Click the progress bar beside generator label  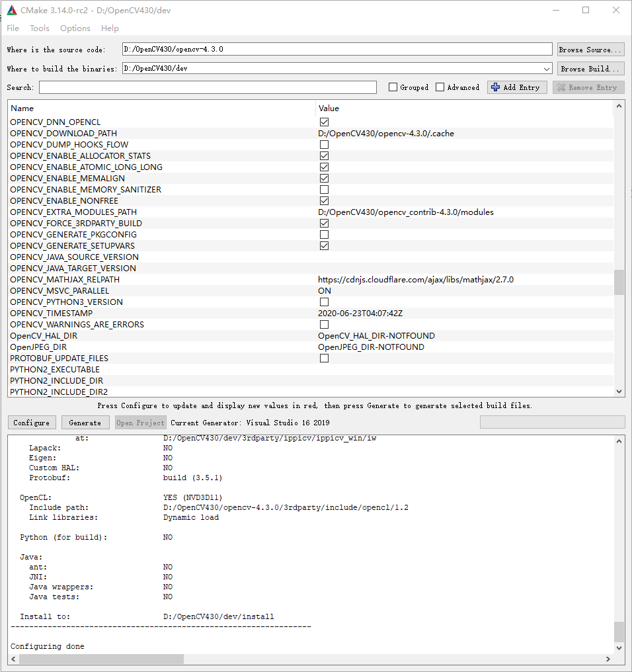pyautogui.click(x=552, y=422)
